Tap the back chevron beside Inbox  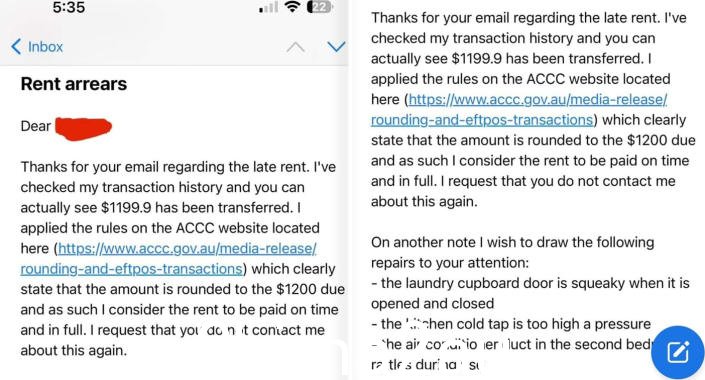[x=16, y=46]
